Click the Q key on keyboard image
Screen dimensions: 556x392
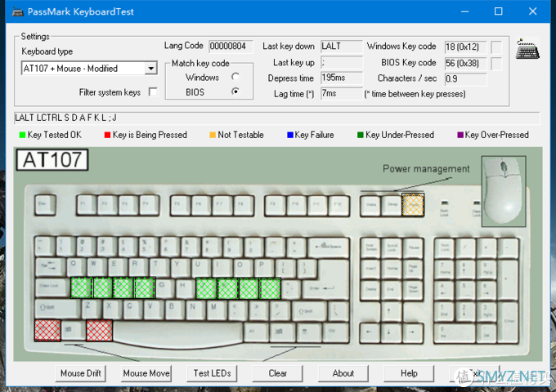pos(76,267)
